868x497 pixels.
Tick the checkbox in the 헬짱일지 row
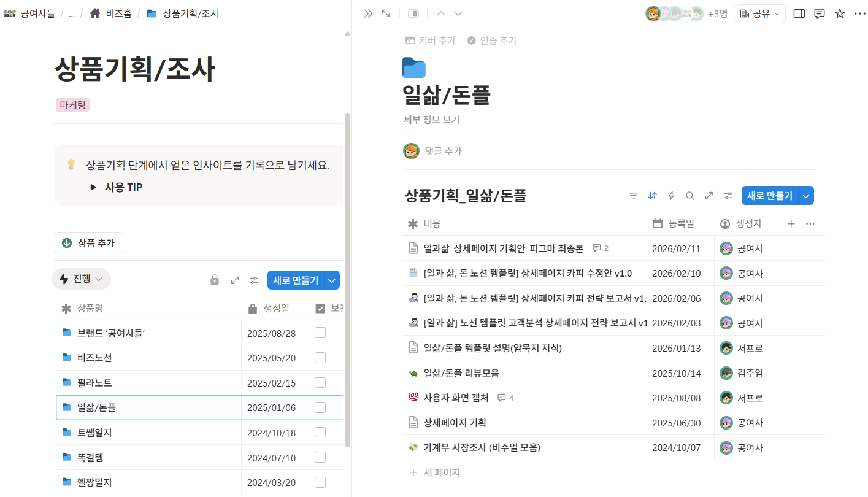(x=320, y=482)
